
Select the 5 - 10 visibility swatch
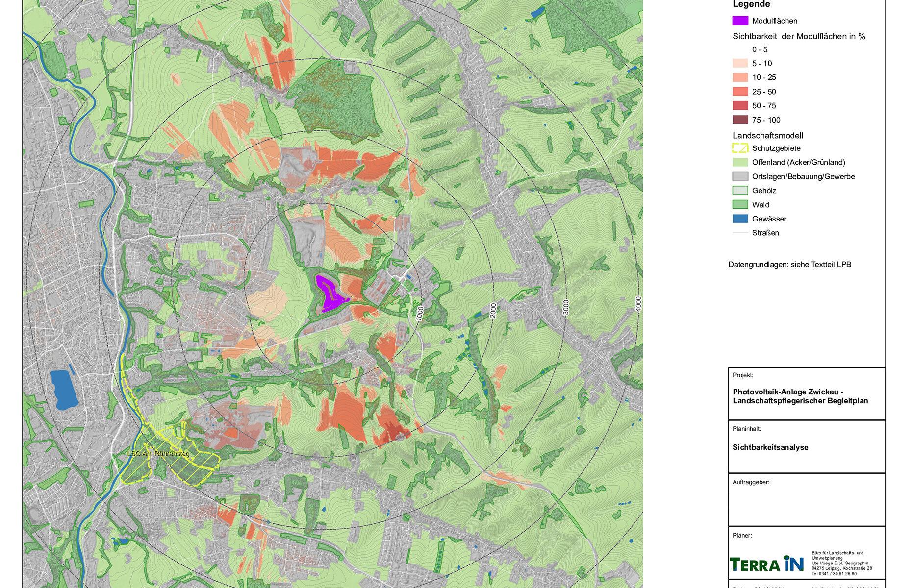(740, 63)
